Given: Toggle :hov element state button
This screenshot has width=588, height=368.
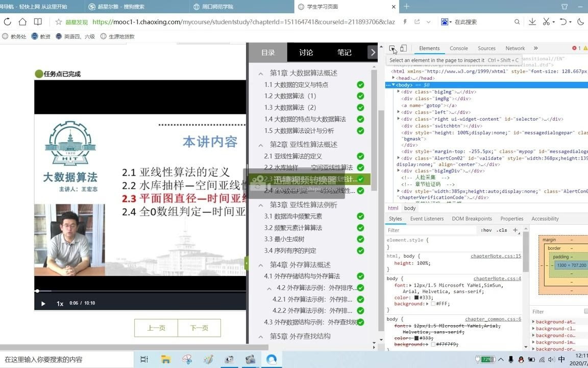Looking at the screenshot, I should tap(486, 230).
